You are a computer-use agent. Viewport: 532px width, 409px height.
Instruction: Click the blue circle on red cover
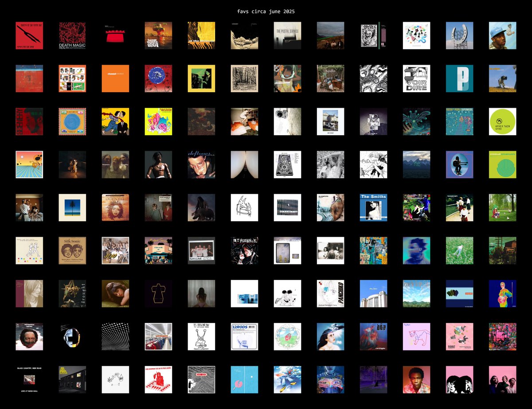[x=158, y=78]
